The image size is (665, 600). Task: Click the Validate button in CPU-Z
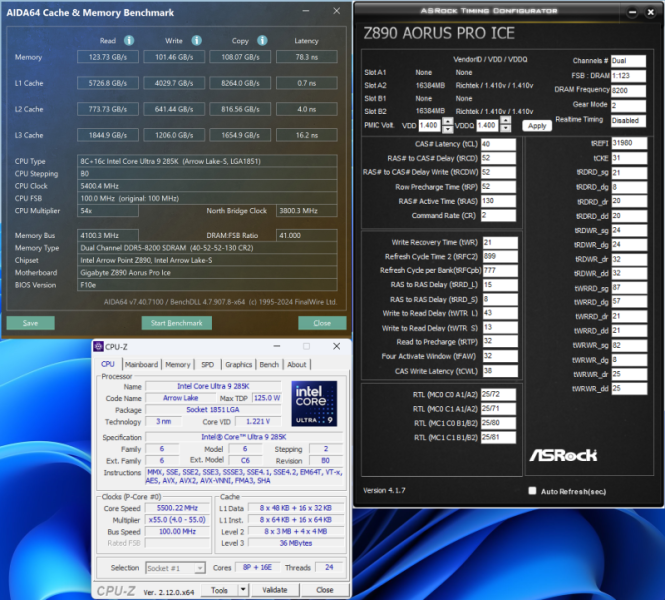pos(275,590)
